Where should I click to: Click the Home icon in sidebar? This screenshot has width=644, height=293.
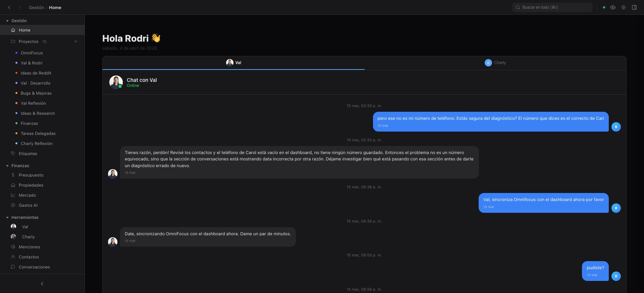tap(13, 30)
